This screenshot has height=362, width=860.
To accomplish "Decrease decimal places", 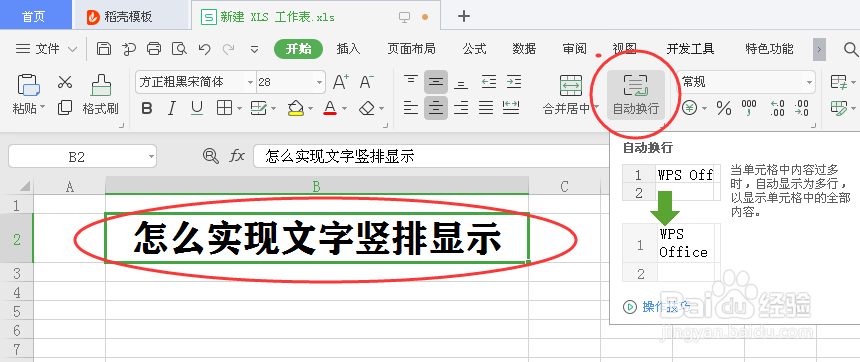I will click(801, 108).
